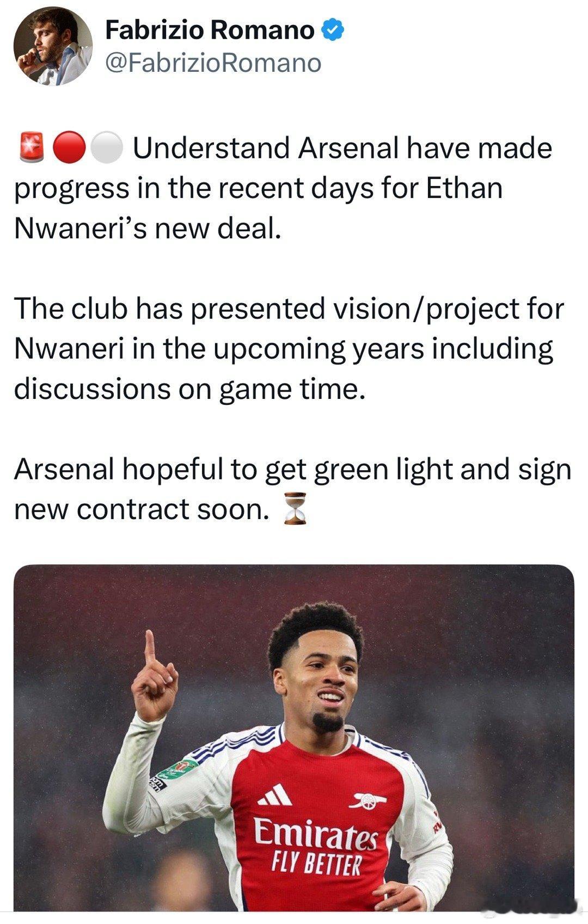The height and width of the screenshot is (924, 588).
Task: Click the Emirates sponsor text on the shirt
Action: click(x=316, y=835)
